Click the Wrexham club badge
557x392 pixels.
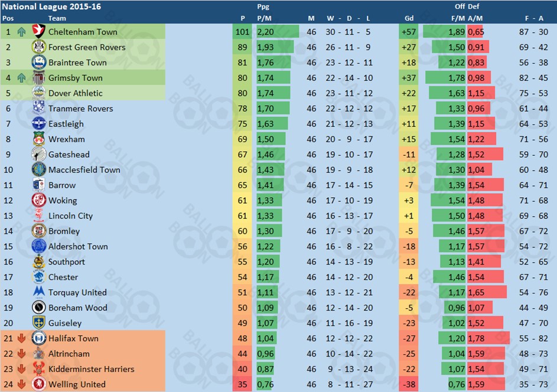coord(38,139)
